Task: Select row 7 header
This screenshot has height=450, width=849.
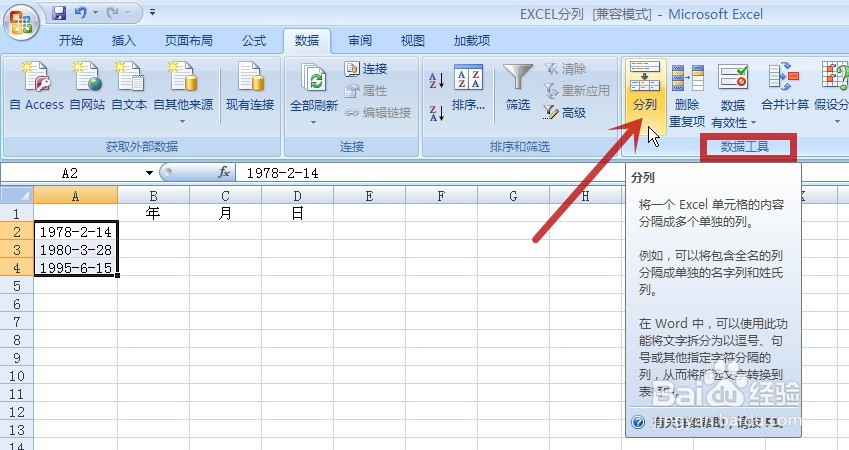Action: [x=17, y=322]
